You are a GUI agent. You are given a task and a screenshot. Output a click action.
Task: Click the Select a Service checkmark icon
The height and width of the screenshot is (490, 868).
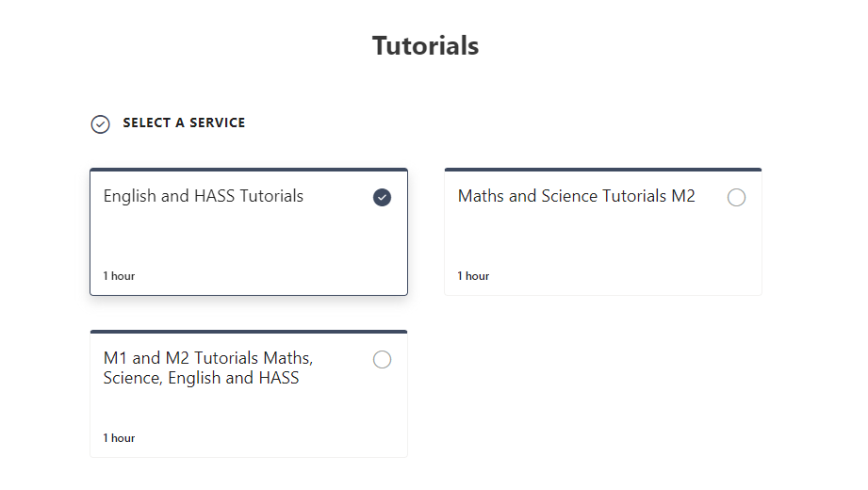tap(100, 124)
